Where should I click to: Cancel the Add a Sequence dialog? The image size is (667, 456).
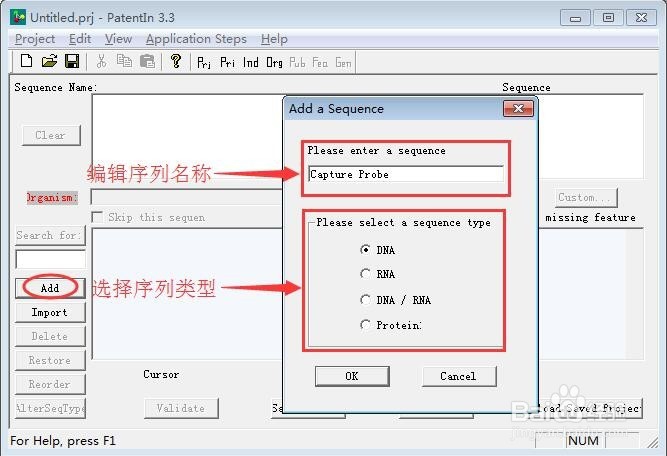(459, 376)
